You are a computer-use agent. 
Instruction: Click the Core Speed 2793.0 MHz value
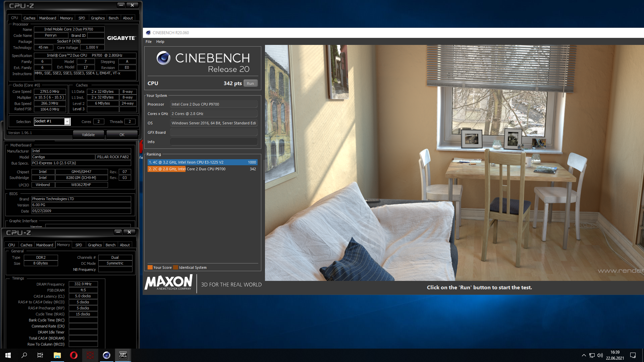click(50, 92)
